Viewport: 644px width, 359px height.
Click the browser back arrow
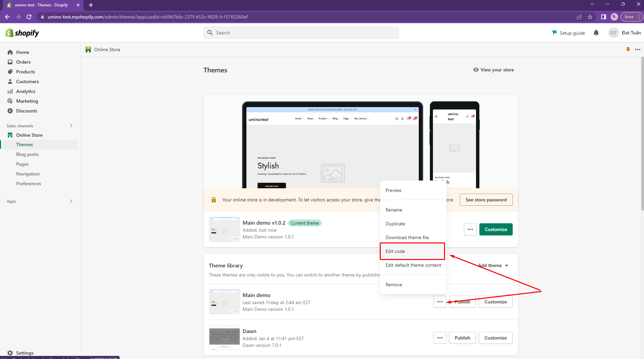(x=7, y=17)
